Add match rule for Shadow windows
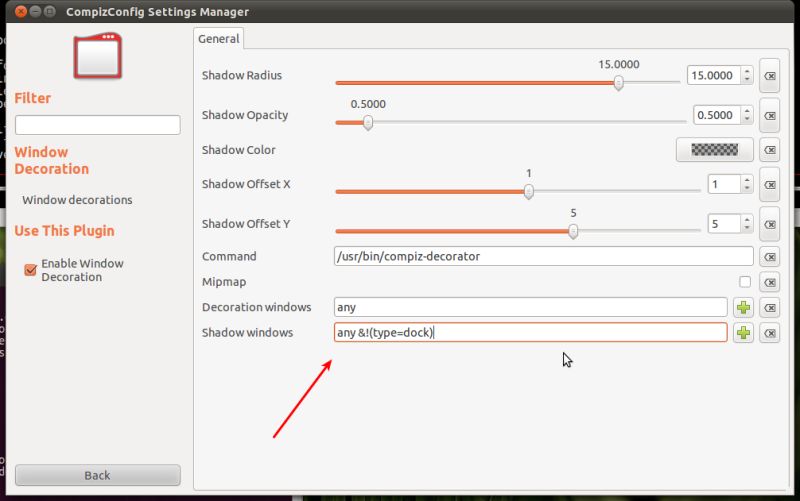The width and height of the screenshot is (800, 501). (x=743, y=333)
